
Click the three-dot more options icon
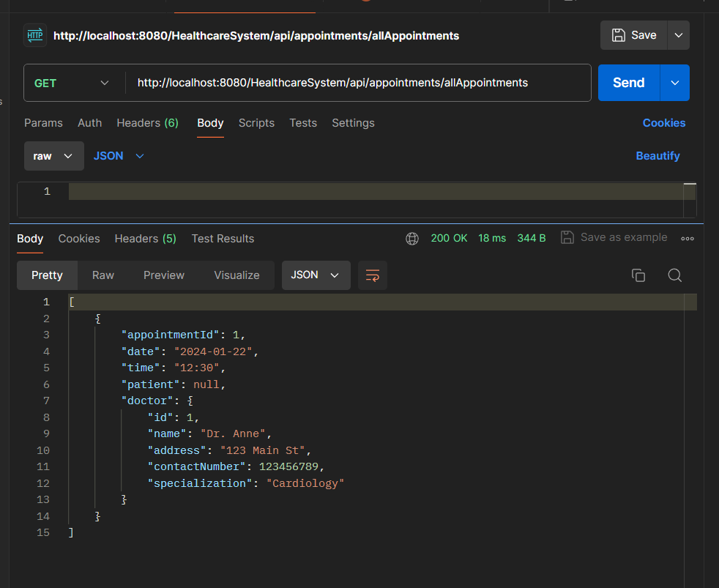coord(688,238)
